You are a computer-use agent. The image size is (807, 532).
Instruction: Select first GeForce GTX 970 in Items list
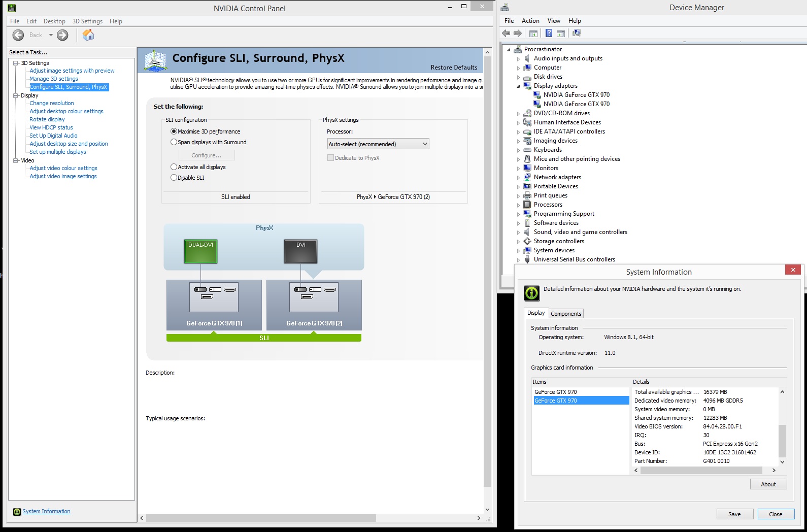581,392
